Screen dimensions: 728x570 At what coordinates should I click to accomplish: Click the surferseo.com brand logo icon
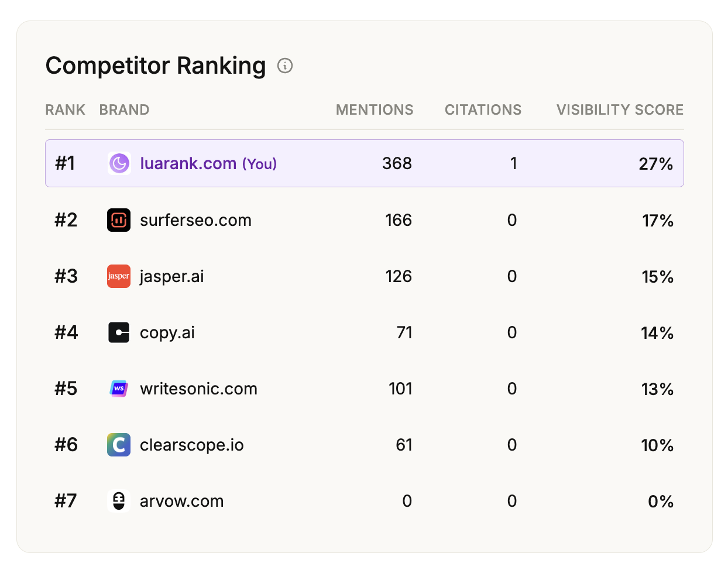pyautogui.click(x=119, y=220)
